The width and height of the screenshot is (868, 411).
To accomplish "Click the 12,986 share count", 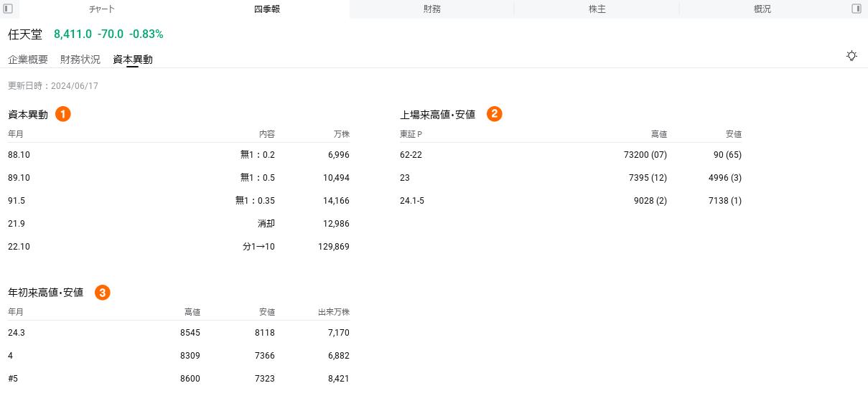I will coord(336,224).
